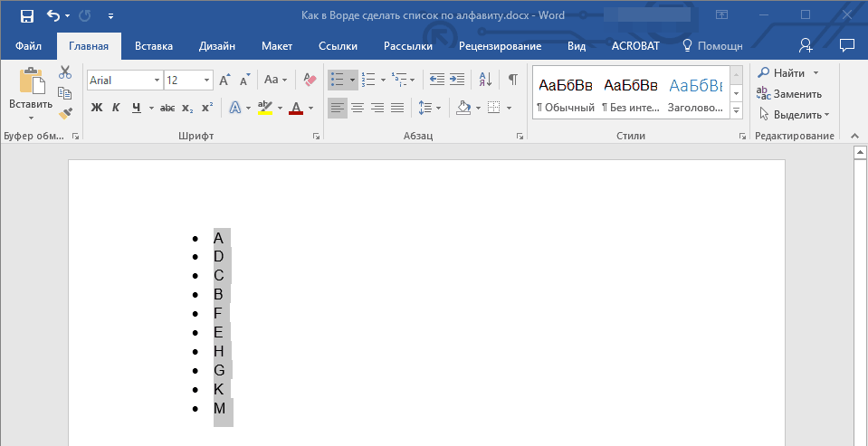Image resolution: width=868 pixels, height=446 pixels.
Task: Click the Cut scissors icon
Action: [65, 72]
